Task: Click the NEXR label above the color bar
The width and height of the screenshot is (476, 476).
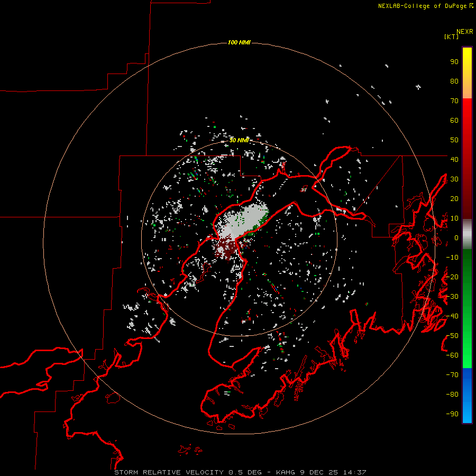Action: [465, 32]
